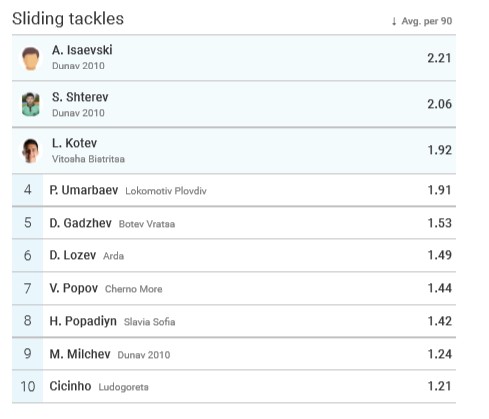Click M. Milchev player name
The height and width of the screenshot is (419, 489).
point(80,354)
